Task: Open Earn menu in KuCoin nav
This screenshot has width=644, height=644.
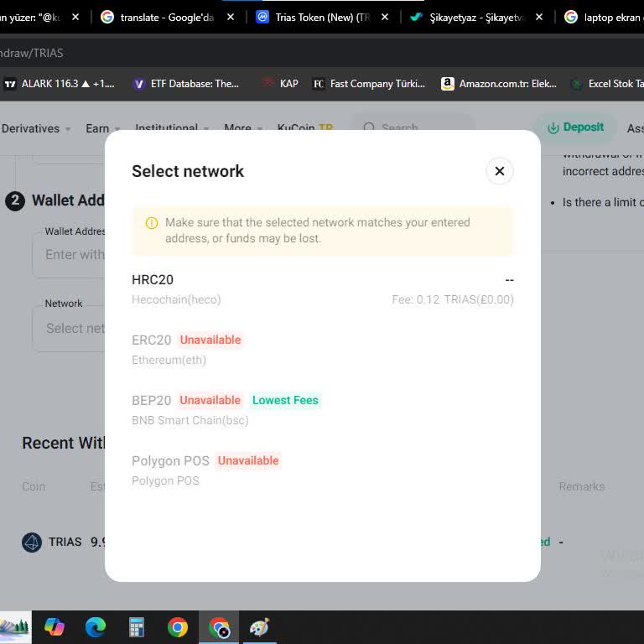Action: [x=102, y=128]
